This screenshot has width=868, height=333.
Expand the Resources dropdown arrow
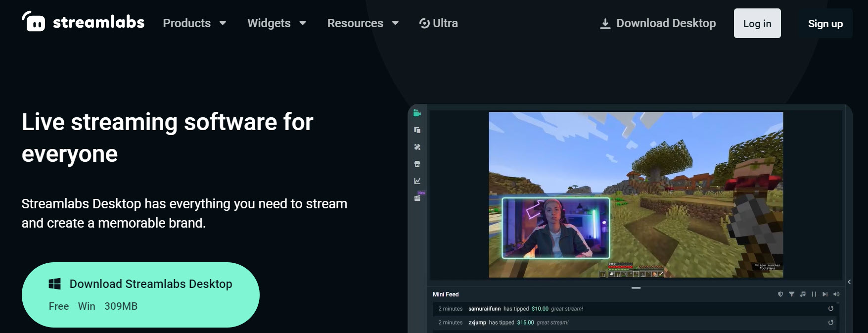click(395, 23)
